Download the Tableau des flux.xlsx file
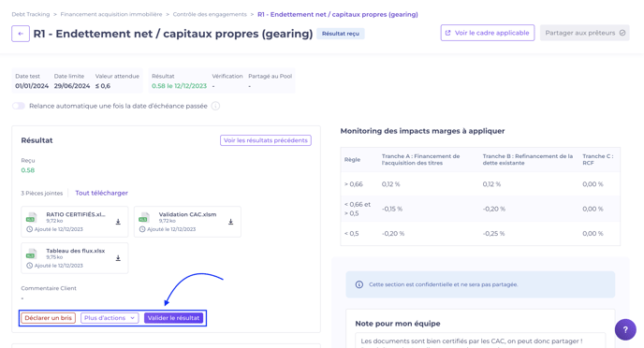This screenshot has height=348, width=644. coord(118,258)
